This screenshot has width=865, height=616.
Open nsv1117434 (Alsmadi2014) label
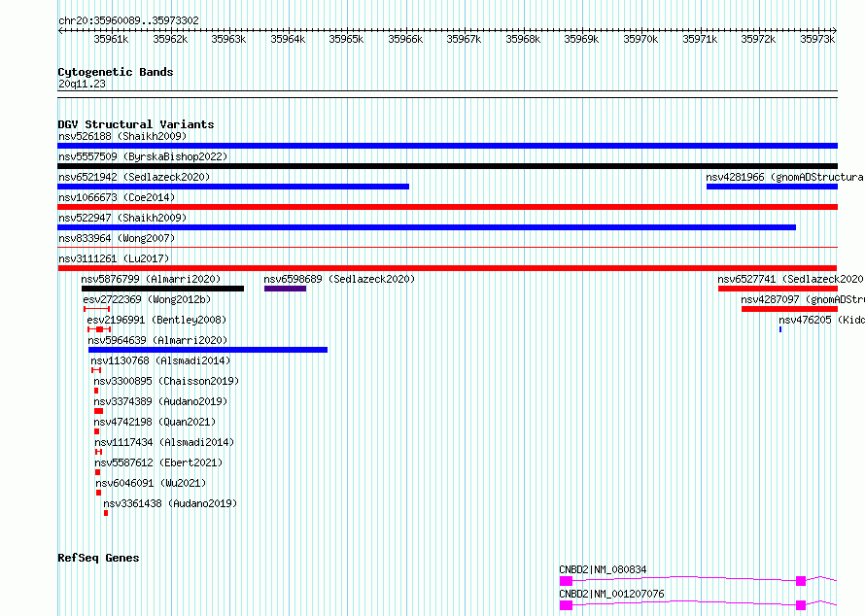(x=164, y=442)
